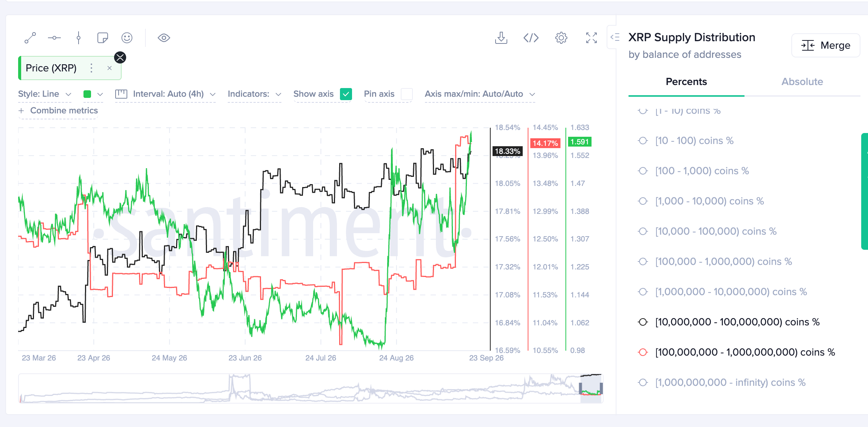Image resolution: width=868 pixels, height=427 pixels.
Task: Click the 1.633 price axis label
Action: pos(579,128)
